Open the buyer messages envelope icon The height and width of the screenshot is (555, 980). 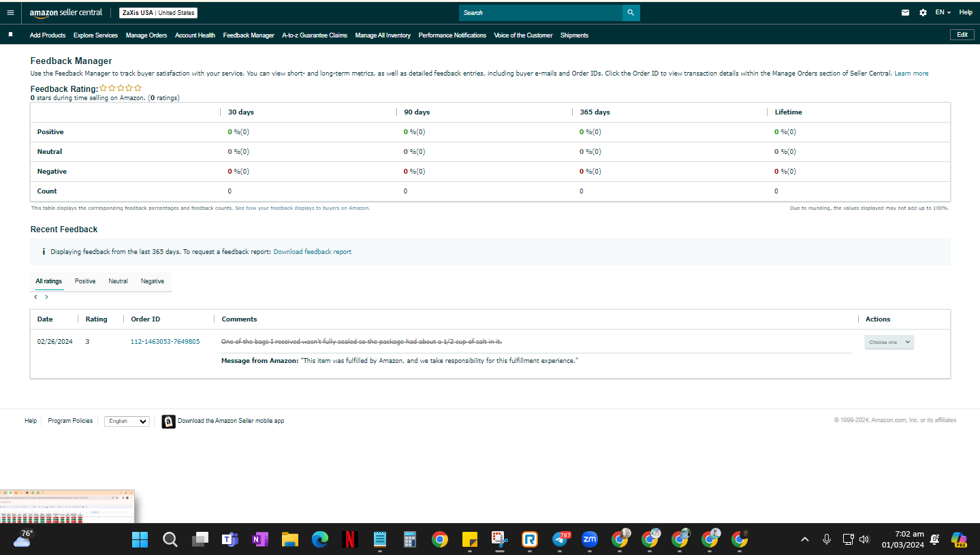(x=905, y=12)
